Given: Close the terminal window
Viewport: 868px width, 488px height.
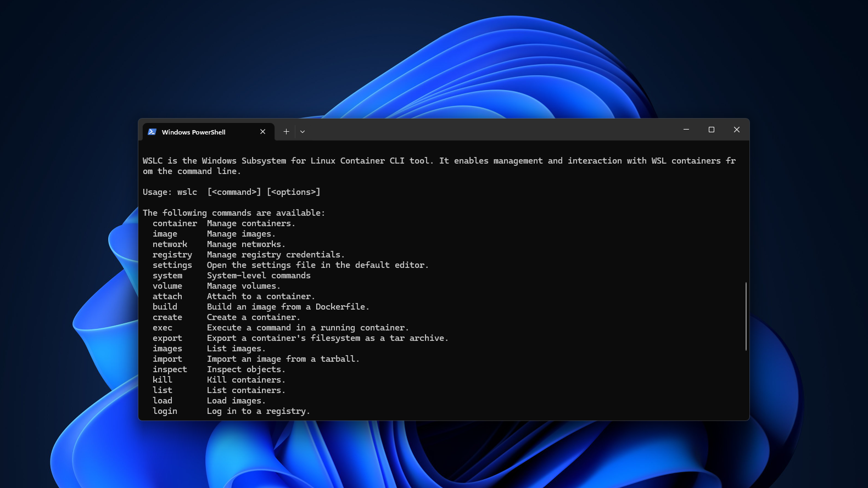Looking at the screenshot, I should point(737,130).
